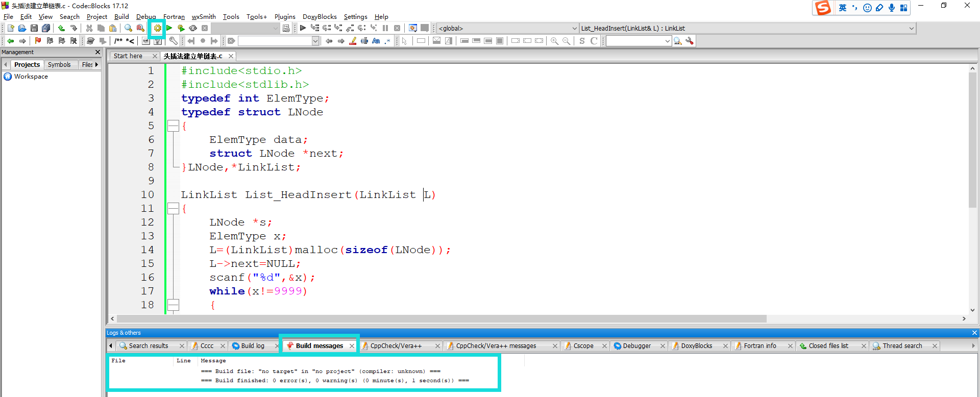Image resolution: width=980 pixels, height=397 pixels.
Task: Close the Logs & others panel
Action: [974, 333]
